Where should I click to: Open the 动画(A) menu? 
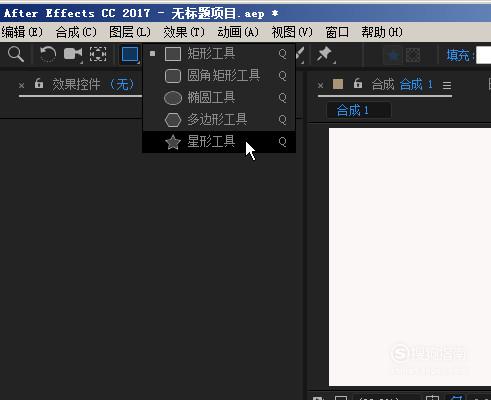[x=238, y=32]
